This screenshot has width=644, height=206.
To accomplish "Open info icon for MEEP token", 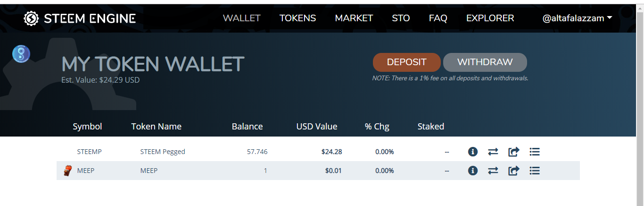I will pyautogui.click(x=473, y=171).
